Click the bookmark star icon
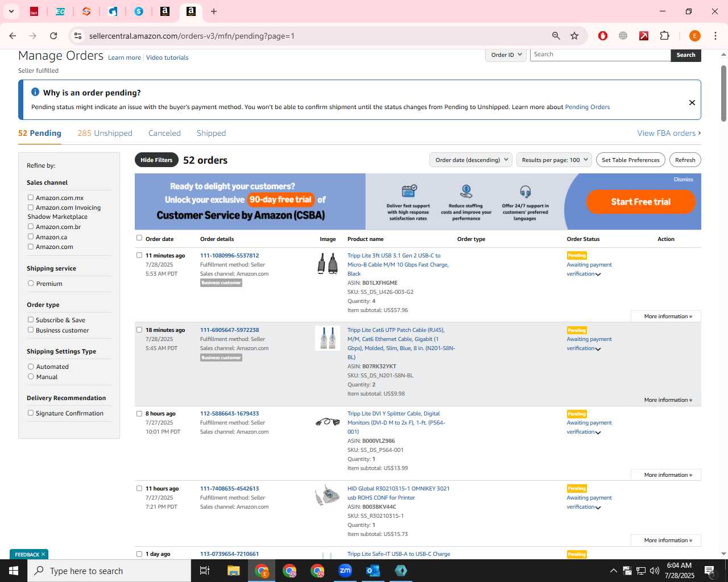Viewport: 728px width, 582px height. point(574,36)
